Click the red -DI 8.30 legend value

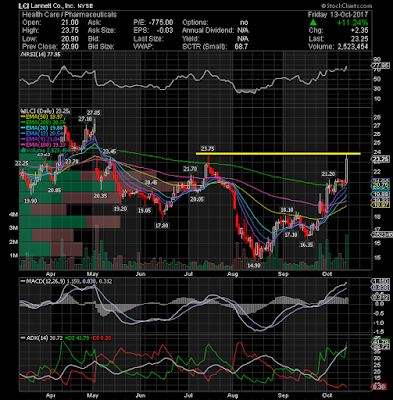tap(100, 338)
